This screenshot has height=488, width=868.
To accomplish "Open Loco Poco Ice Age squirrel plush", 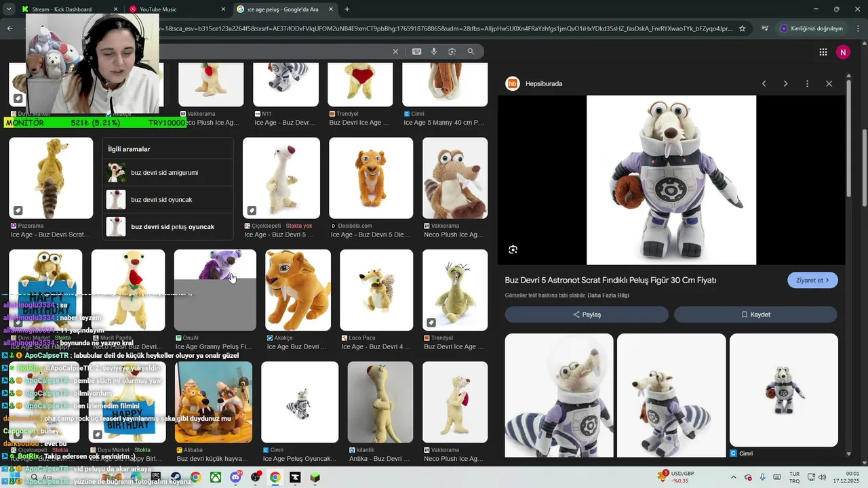I will [x=376, y=290].
